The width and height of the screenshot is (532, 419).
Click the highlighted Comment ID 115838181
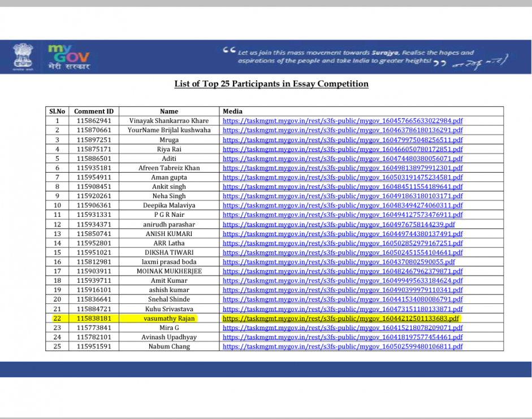pos(94,318)
